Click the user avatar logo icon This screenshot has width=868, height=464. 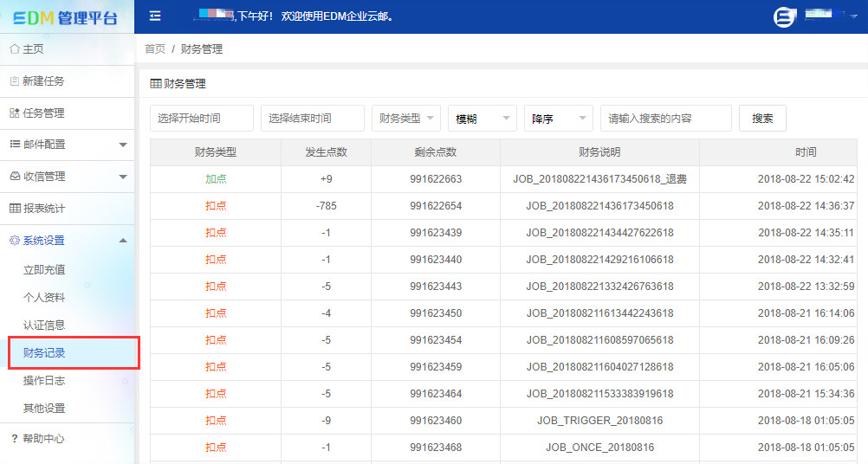784,16
